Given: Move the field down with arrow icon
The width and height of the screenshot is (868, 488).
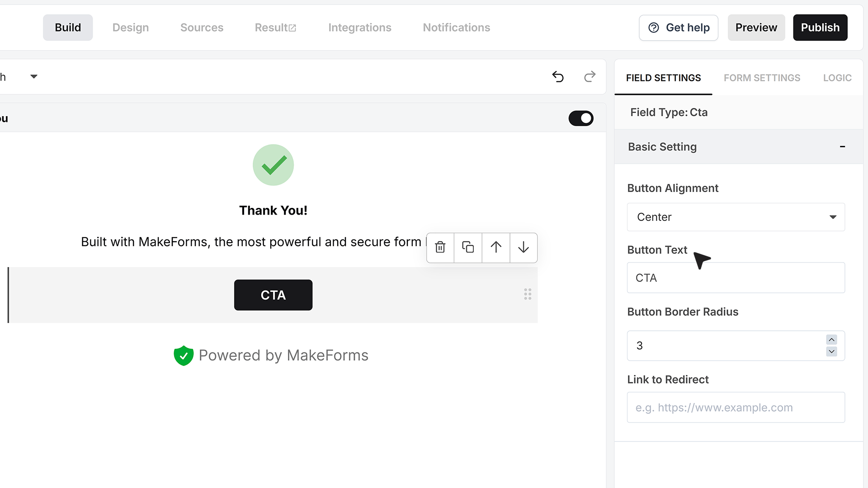Looking at the screenshot, I should 524,247.
